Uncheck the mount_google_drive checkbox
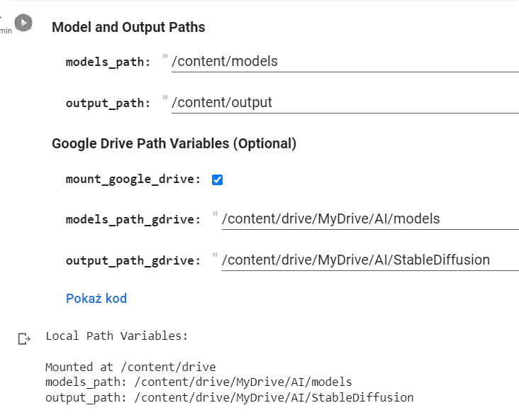 [217, 180]
